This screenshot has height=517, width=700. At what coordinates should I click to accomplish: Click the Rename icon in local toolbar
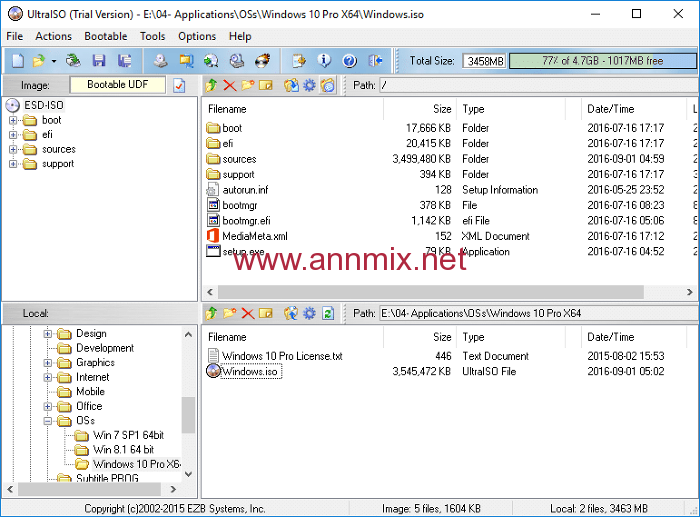coord(266,313)
